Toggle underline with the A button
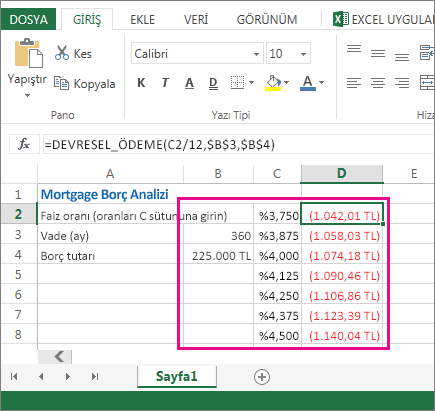The image size is (435, 411). (x=189, y=83)
